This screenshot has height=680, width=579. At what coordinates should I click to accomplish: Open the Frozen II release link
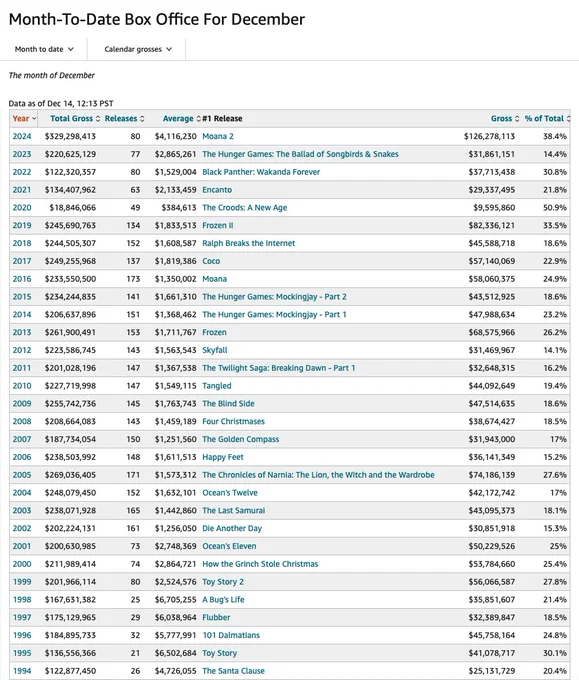(x=218, y=225)
